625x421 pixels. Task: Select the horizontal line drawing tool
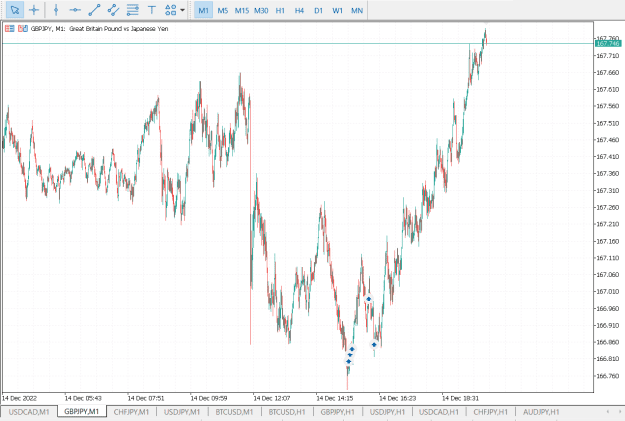pos(75,10)
